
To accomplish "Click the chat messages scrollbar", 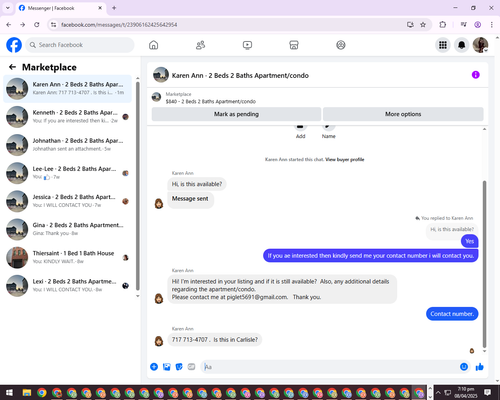I will click(x=484, y=264).
